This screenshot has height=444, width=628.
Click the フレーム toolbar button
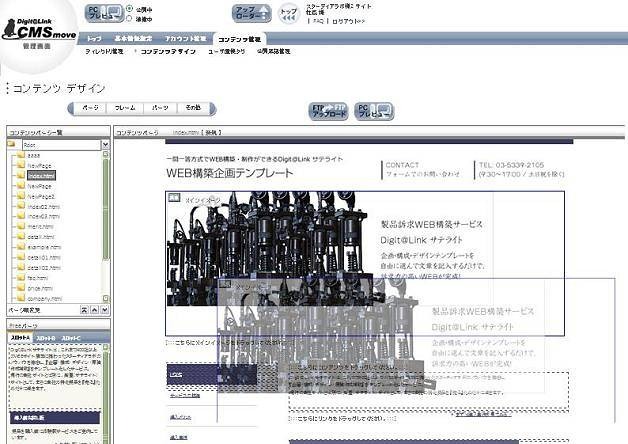(125, 108)
